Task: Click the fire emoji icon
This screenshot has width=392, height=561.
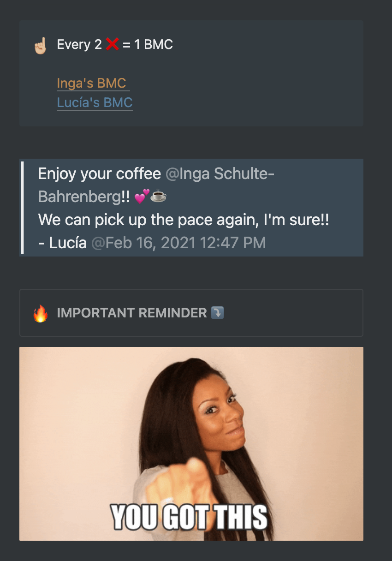Action: pyautogui.click(x=41, y=313)
